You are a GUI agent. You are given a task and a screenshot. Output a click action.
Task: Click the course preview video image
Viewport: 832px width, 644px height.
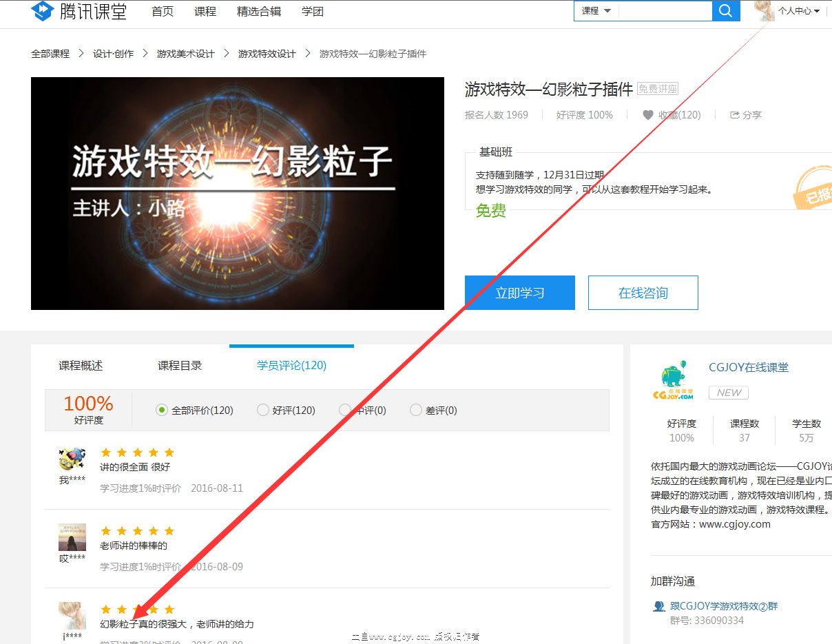pos(237,194)
